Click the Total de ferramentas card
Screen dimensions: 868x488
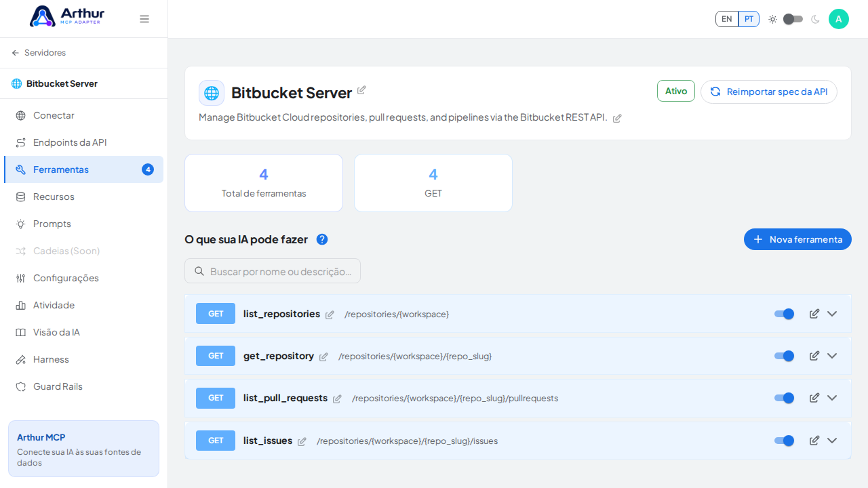tap(264, 183)
